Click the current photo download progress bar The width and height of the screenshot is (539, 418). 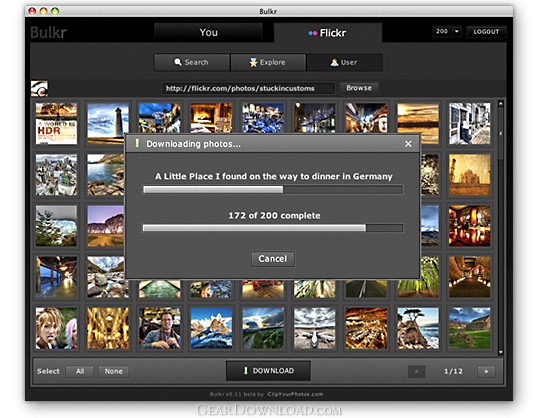(x=273, y=189)
